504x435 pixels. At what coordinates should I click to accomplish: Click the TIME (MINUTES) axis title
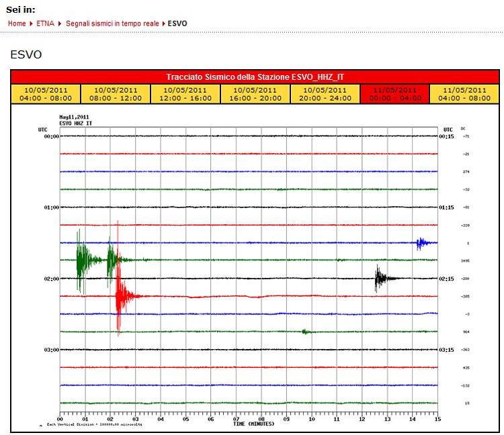click(x=254, y=424)
